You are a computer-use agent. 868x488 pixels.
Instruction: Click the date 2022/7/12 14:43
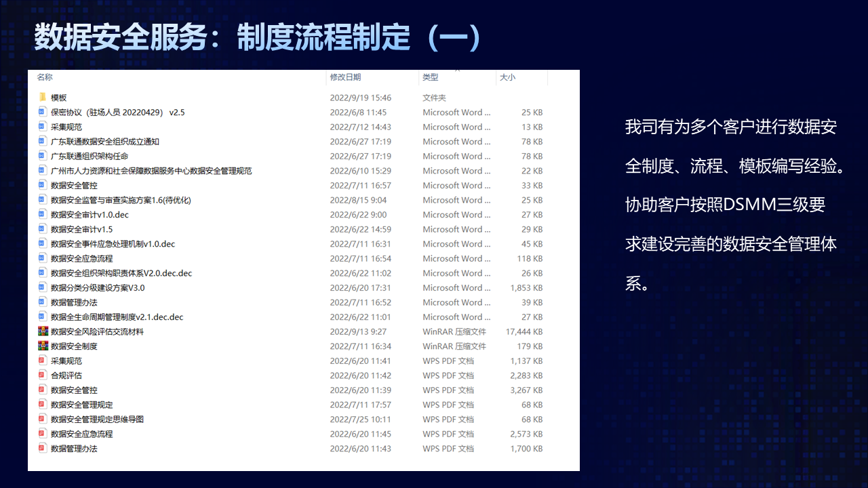point(361,127)
